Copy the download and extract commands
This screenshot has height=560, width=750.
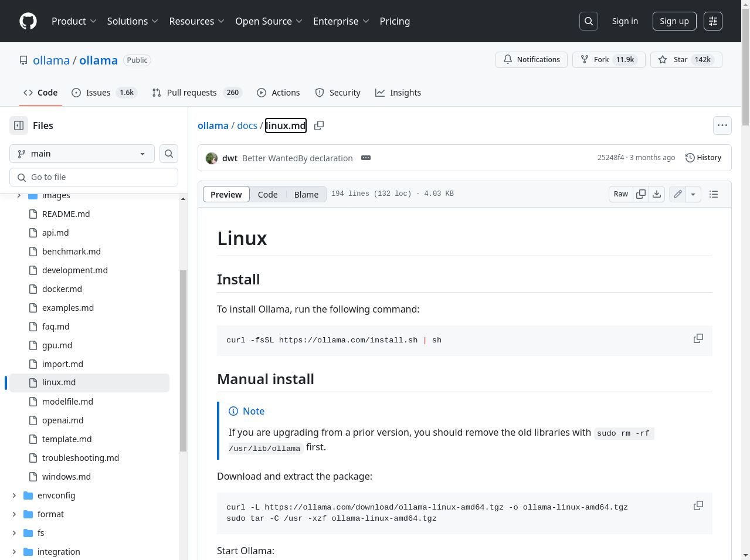(x=698, y=505)
